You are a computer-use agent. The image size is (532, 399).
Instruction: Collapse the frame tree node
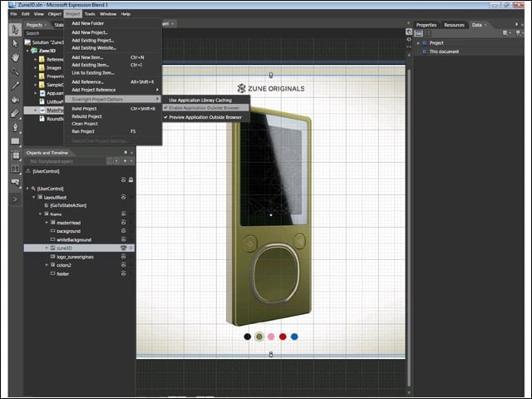pyautogui.click(x=40, y=214)
